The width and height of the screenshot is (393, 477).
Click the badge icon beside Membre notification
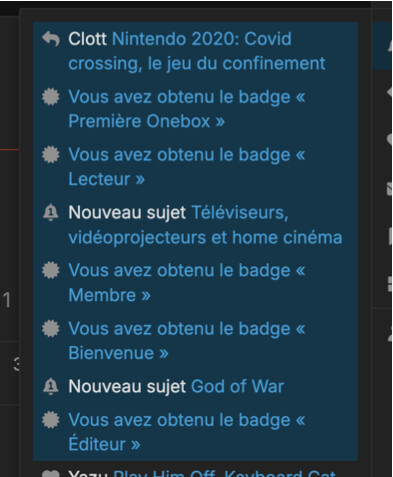51,270
